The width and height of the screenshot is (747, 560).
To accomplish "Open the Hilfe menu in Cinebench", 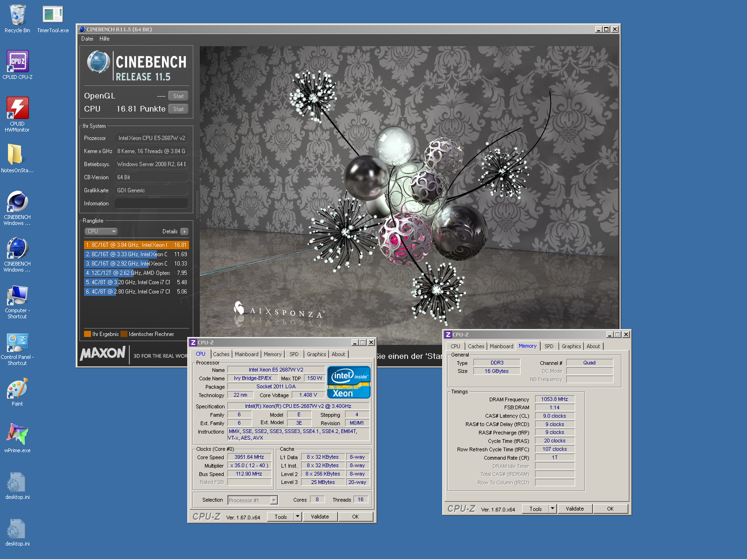I will pyautogui.click(x=105, y=39).
